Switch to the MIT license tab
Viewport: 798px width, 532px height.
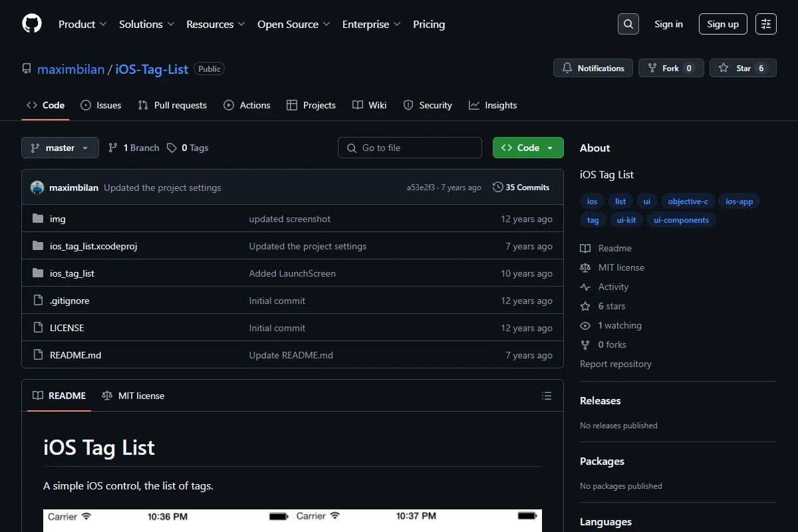tap(133, 396)
